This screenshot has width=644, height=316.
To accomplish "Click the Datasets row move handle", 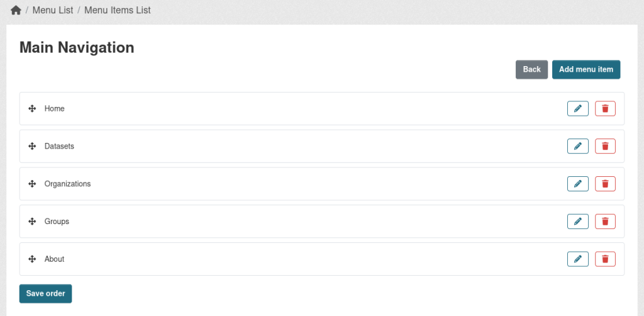I will (32, 146).
